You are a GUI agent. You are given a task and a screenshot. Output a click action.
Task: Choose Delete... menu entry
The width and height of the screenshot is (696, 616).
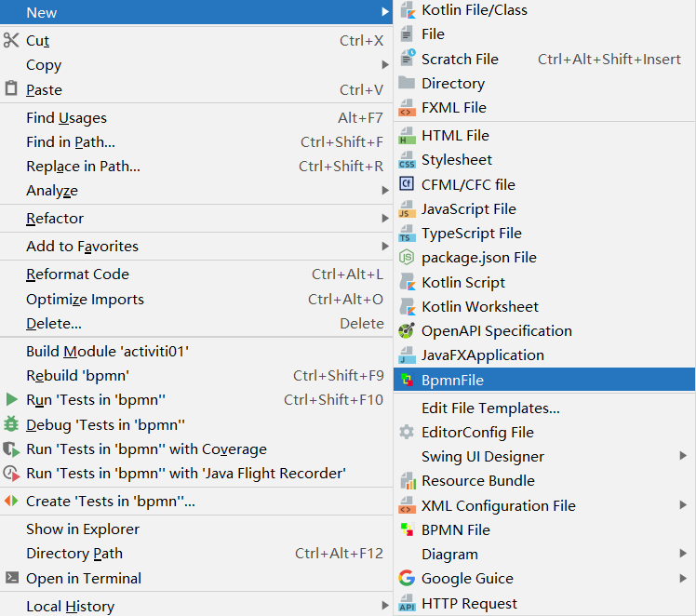(196, 323)
